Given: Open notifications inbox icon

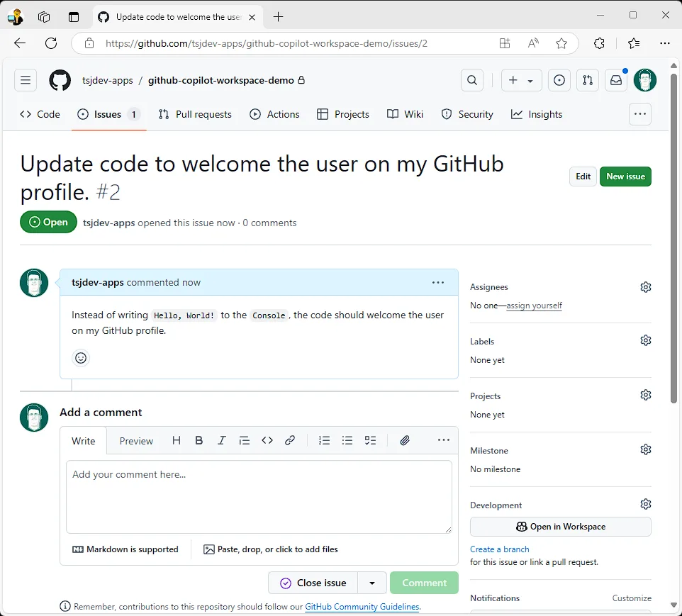Looking at the screenshot, I should click(616, 80).
